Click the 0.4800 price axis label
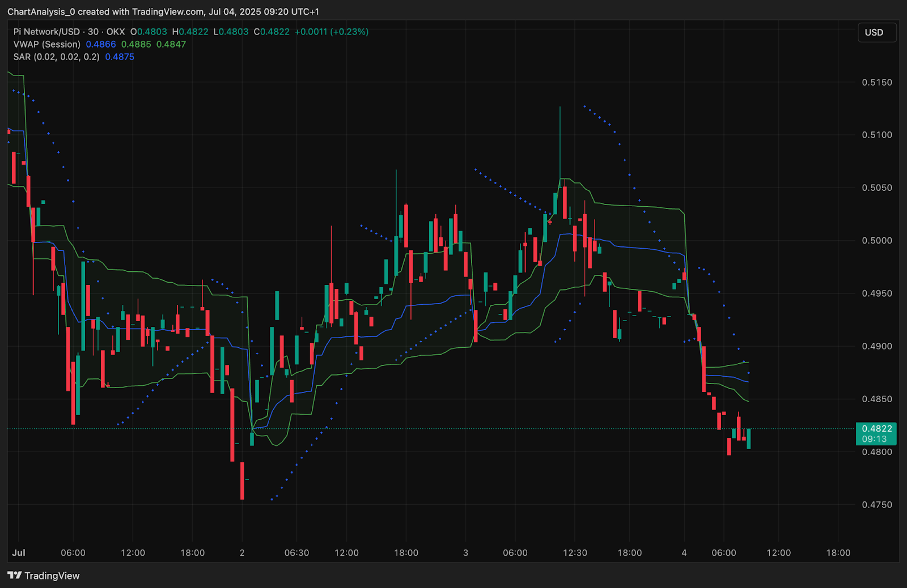The image size is (907, 588). tap(877, 452)
